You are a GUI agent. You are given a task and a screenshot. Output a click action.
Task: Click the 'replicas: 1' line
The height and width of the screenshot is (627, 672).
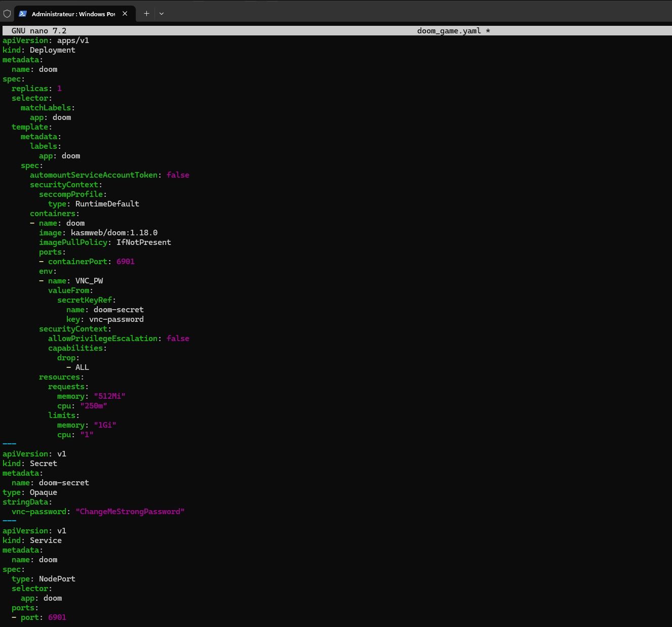click(x=36, y=89)
